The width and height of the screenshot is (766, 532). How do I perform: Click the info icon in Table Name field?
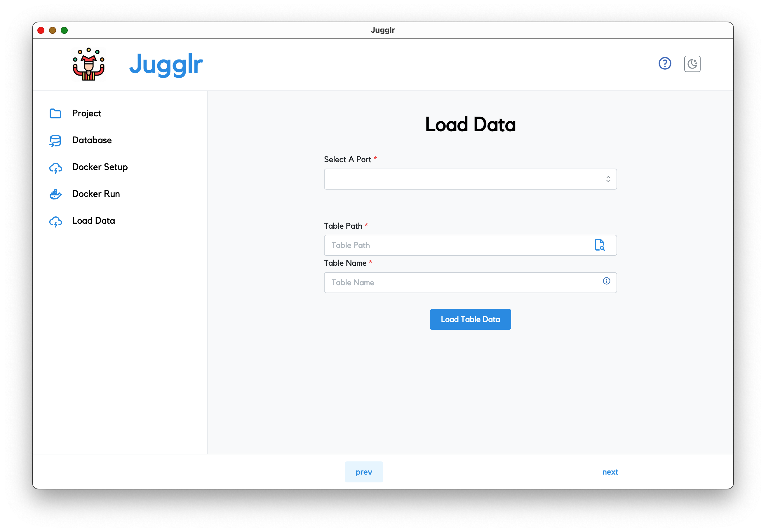click(607, 281)
